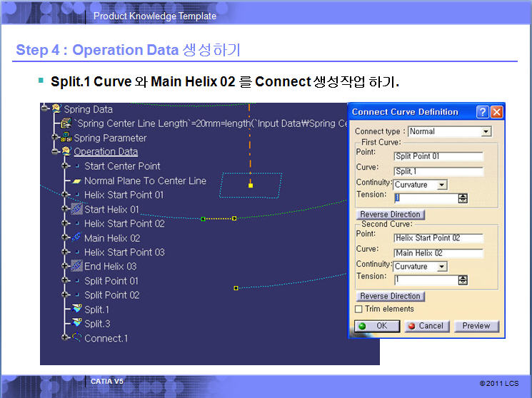Image resolution: width=532 pixels, height=398 pixels.
Task: Click the End Helix 03 icon
Action: 76,266
